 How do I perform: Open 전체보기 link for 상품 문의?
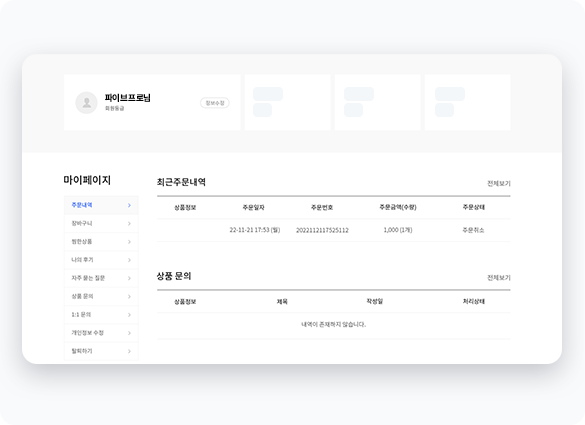499,278
